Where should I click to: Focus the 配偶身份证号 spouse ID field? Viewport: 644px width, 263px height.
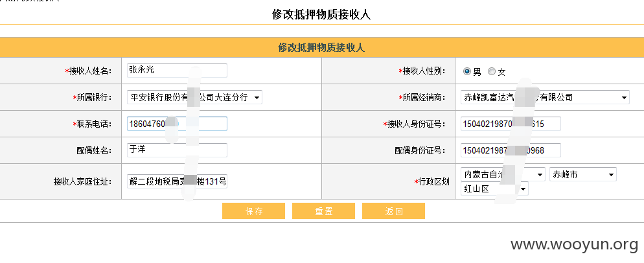click(x=511, y=150)
